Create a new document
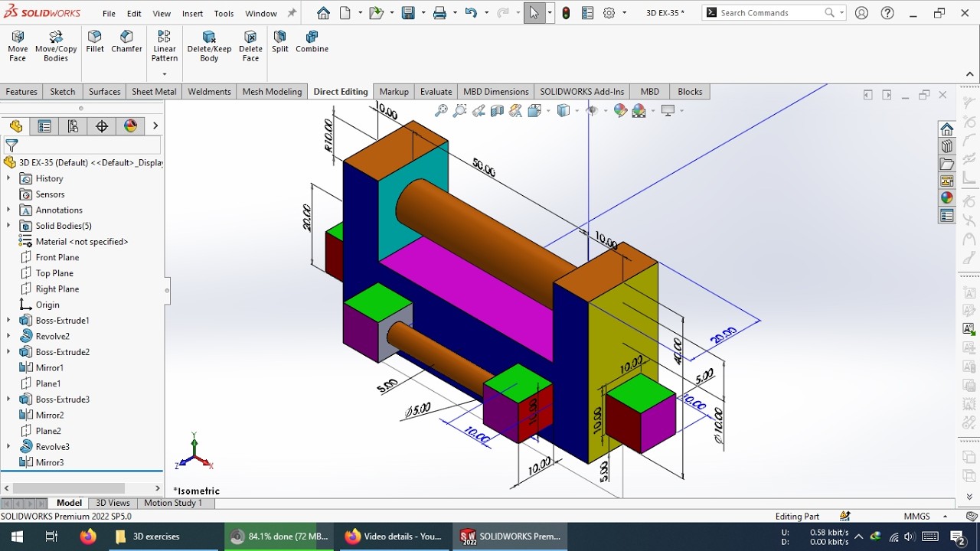The image size is (980, 551). (x=345, y=13)
